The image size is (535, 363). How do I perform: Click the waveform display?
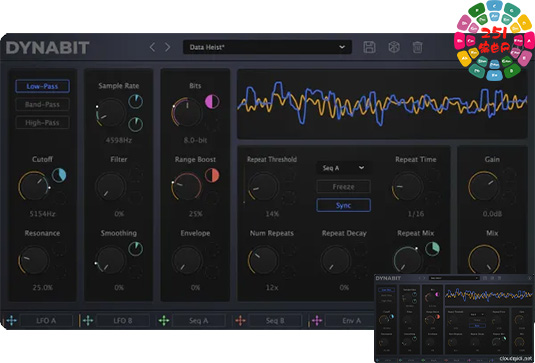[382, 104]
